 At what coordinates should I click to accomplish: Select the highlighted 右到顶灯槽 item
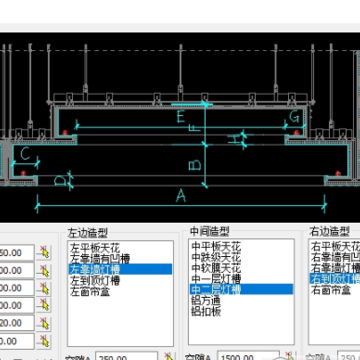click(x=335, y=279)
